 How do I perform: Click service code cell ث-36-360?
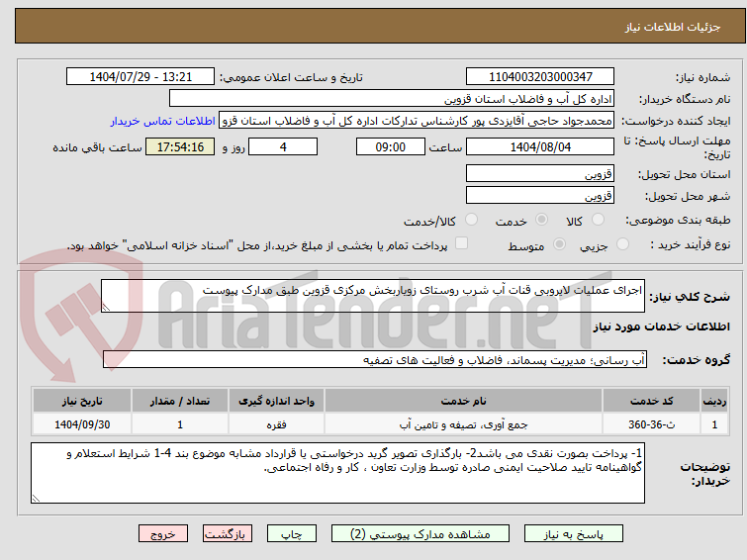(x=651, y=424)
